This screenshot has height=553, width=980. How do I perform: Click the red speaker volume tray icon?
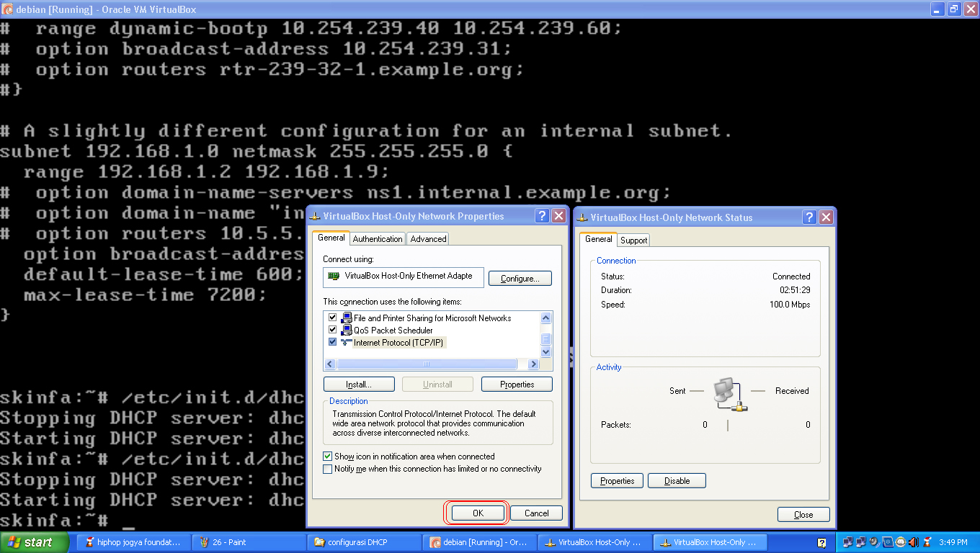tap(914, 542)
